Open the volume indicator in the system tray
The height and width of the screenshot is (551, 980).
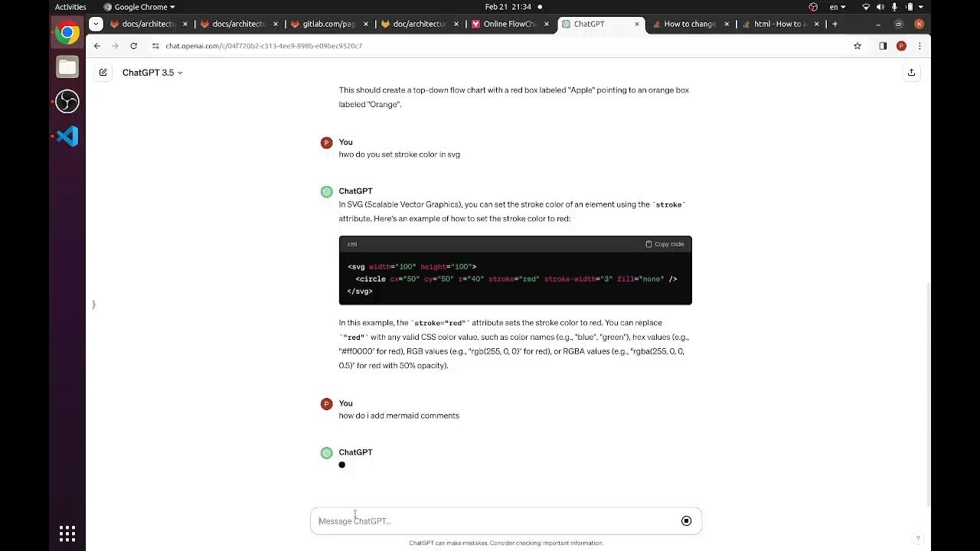880,7
